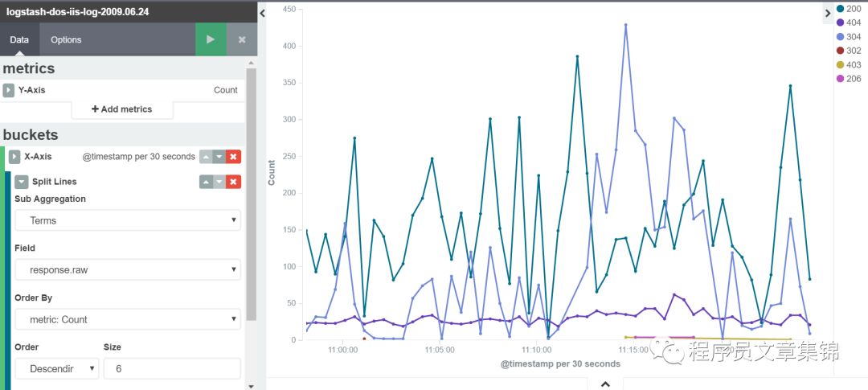868x390 pixels.
Task: Select the Data tab
Action: 19,40
